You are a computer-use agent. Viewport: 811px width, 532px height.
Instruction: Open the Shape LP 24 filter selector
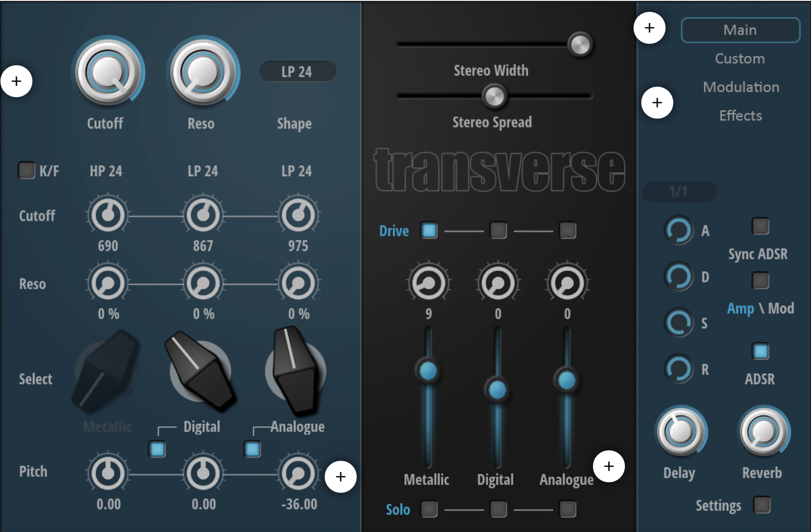click(x=297, y=72)
